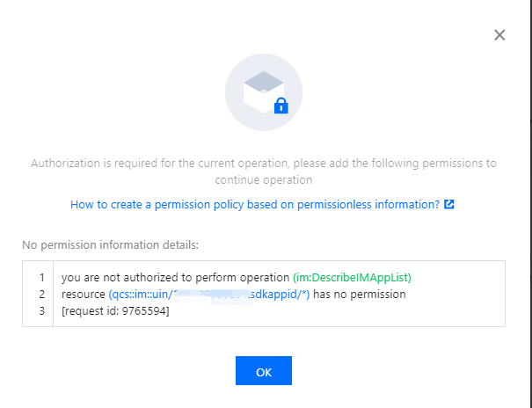
Task: Click 'you are not authorized to perform operation' text
Action: click(175, 278)
